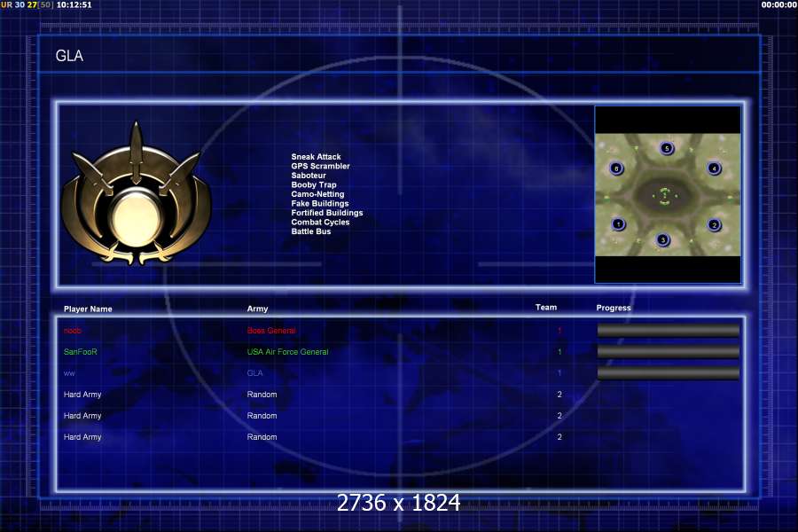Click the Combat Cycles ability
Image resolution: width=798 pixels, height=532 pixels.
pyautogui.click(x=321, y=222)
